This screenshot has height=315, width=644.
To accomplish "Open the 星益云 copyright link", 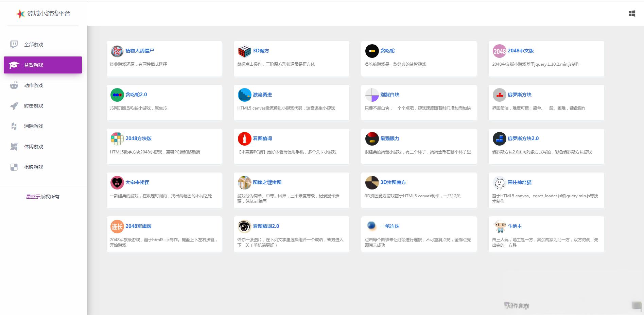I will pyautogui.click(x=33, y=197).
